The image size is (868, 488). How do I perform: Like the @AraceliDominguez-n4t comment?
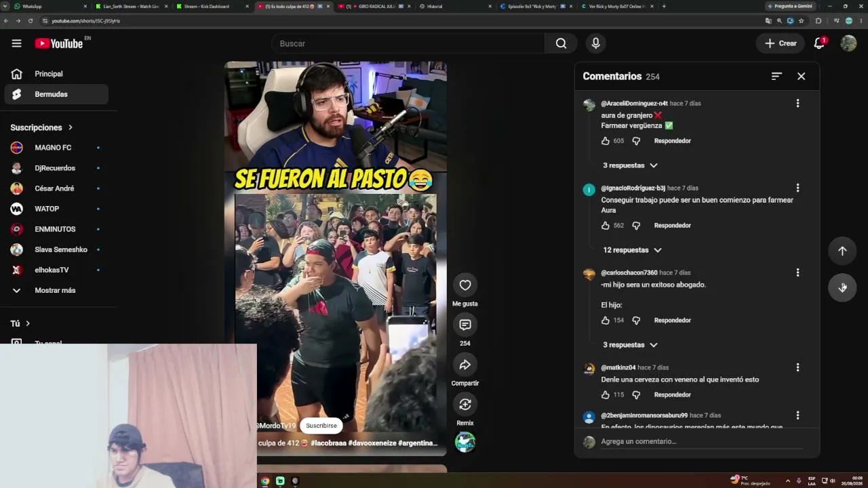coord(606,141)
